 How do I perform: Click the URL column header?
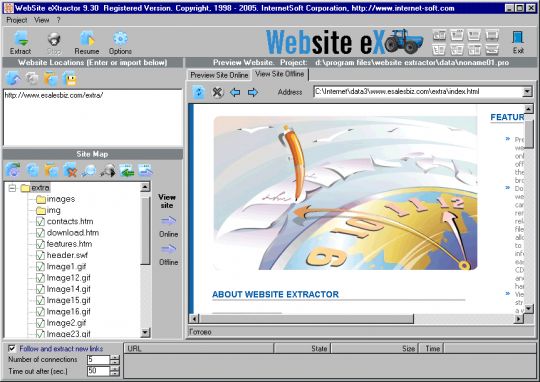tap(199, 349)
